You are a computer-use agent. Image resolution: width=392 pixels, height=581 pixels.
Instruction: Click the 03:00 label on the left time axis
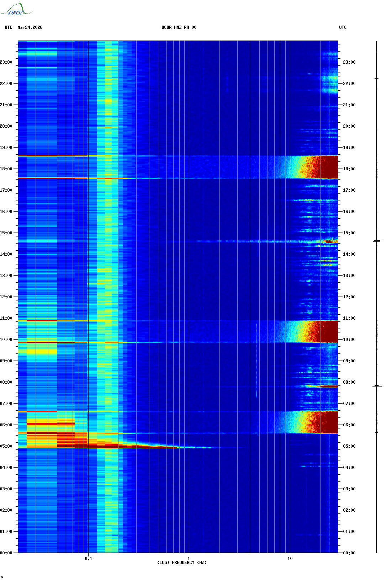[6, 489]
